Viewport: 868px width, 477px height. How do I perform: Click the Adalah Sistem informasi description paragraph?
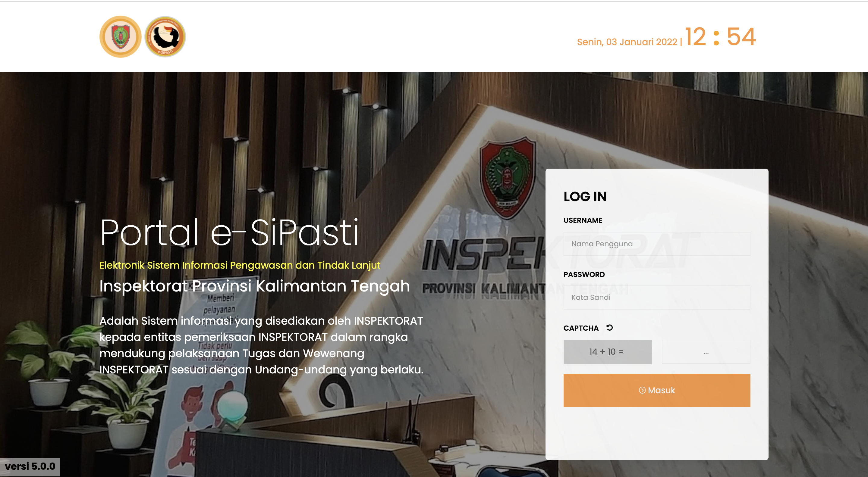coord(261,345)
